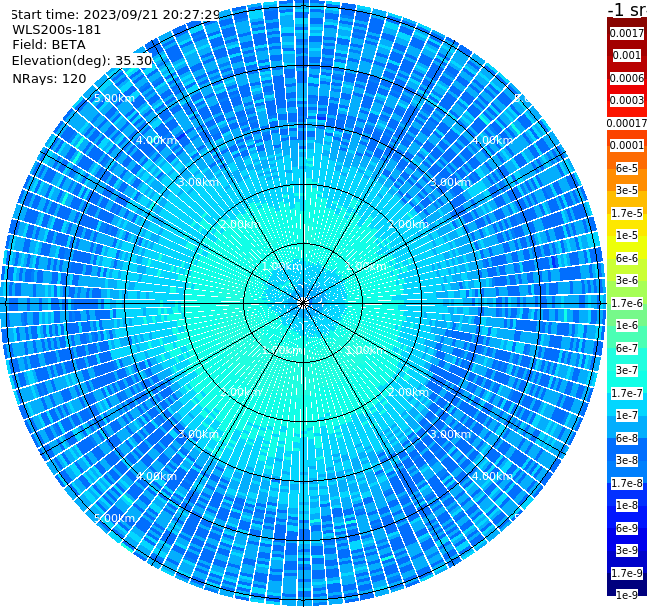Screen dimensions: 647x607
Task: Pick the 6e-9 colorbar value
Action: click(x=627, y=528)
